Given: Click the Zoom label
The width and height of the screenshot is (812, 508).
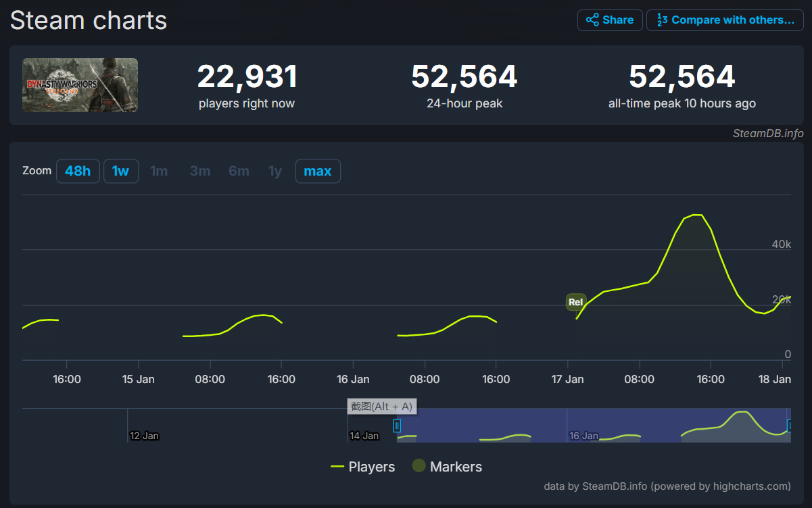Looking at the screenshot, I should 37,171.
